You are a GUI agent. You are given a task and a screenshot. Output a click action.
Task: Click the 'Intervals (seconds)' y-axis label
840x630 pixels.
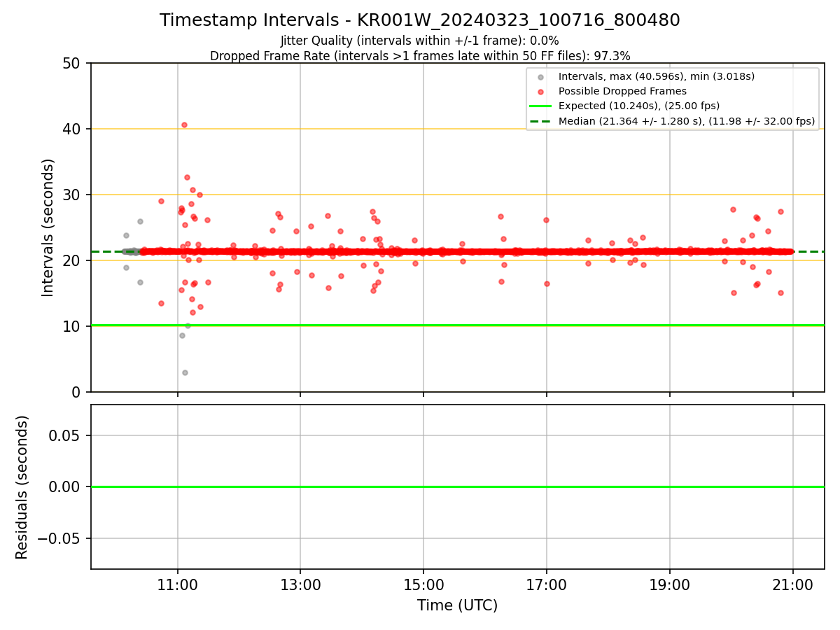click(x=48, y=227)
